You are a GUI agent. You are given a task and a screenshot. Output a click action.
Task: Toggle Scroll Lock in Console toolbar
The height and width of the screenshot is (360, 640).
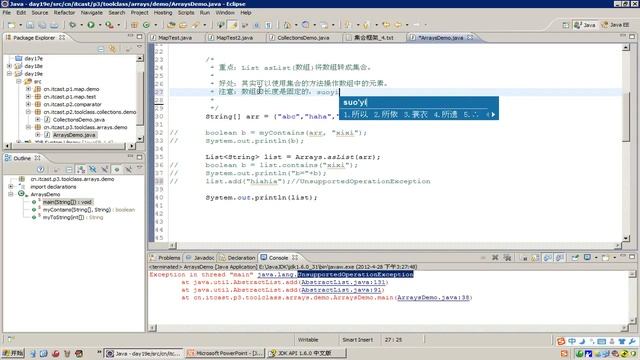pyautogui.click(x=535, y=258)
